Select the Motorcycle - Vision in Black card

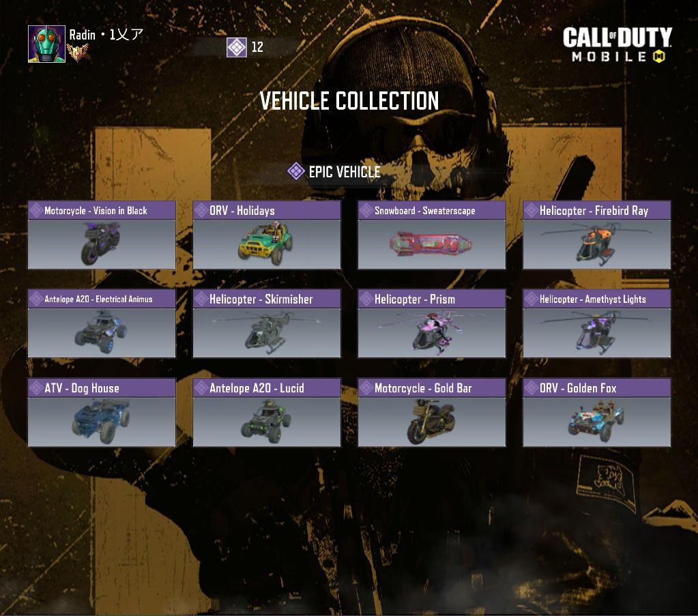pyautogui.click(x=102, y=235)
